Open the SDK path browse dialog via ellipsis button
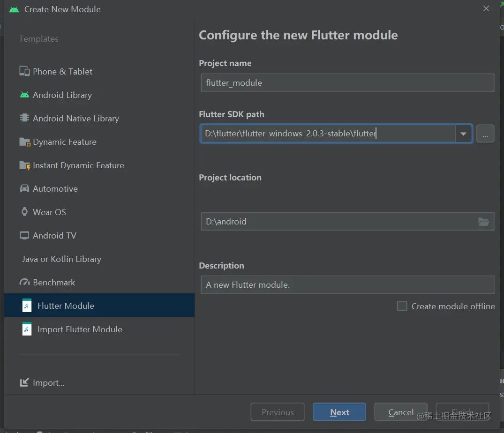The width and height of the screenshot is (504, 433). point(485,134)
